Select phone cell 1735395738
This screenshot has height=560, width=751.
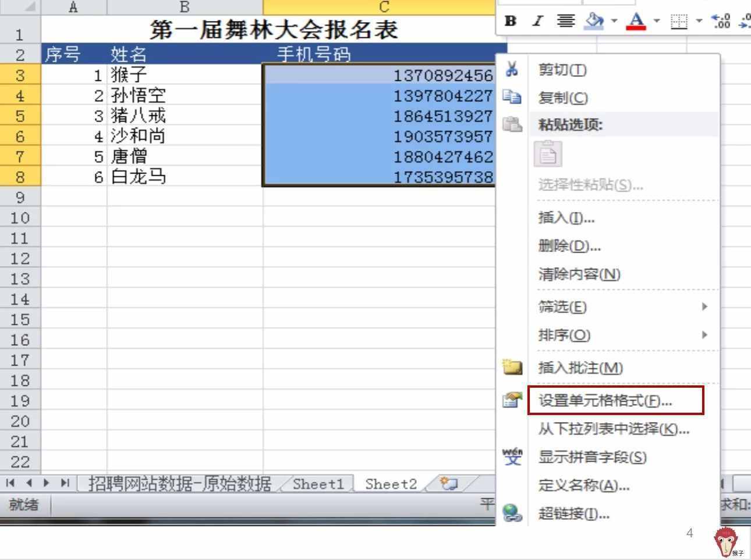380,176
